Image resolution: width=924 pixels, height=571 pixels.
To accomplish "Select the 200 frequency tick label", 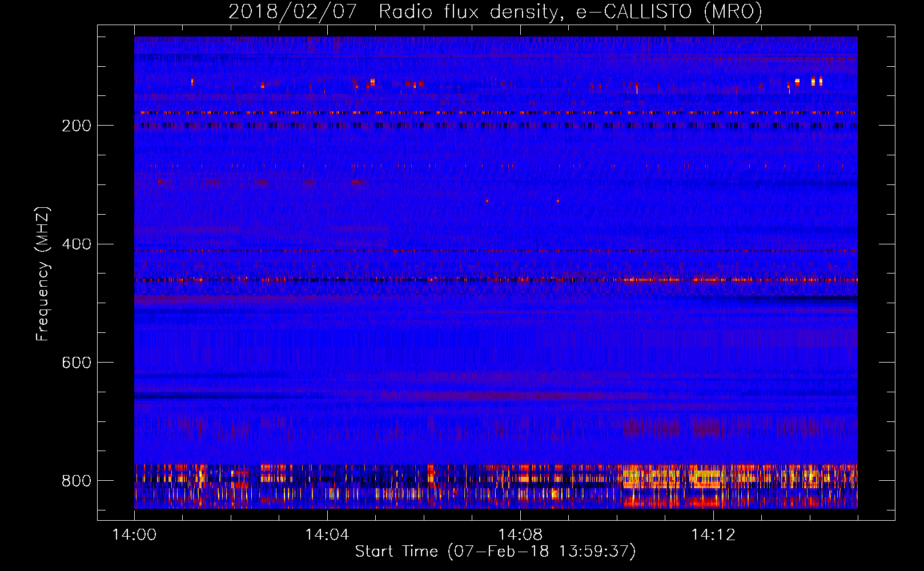I will coord(77,126).
